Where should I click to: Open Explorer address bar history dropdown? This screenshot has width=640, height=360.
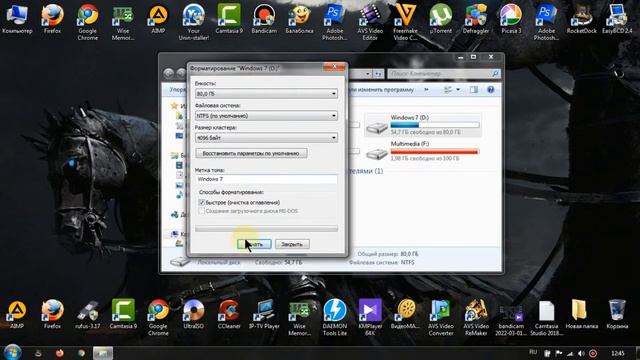(368, 74)
